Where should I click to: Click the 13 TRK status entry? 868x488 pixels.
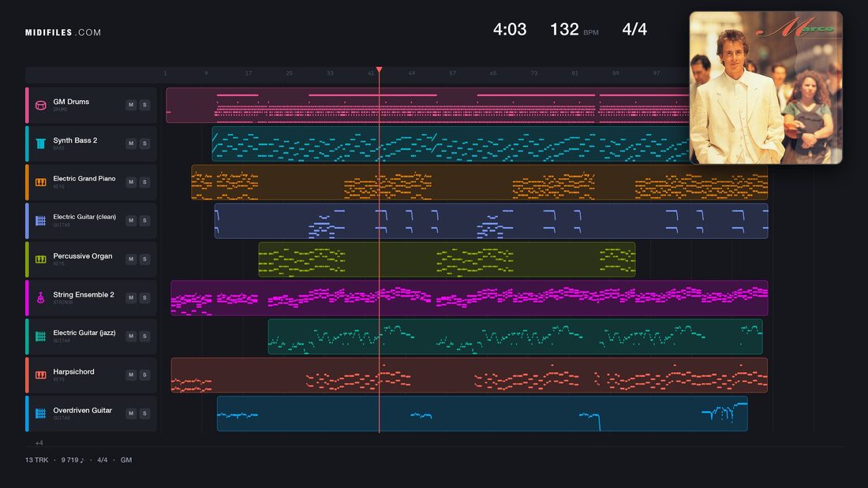36,460
